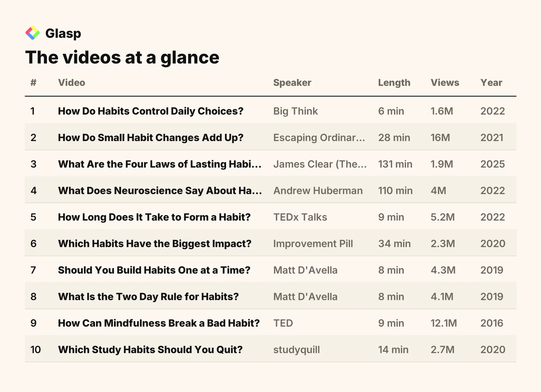Click speaker 'Andrew Huberman'

pos(318,191)
